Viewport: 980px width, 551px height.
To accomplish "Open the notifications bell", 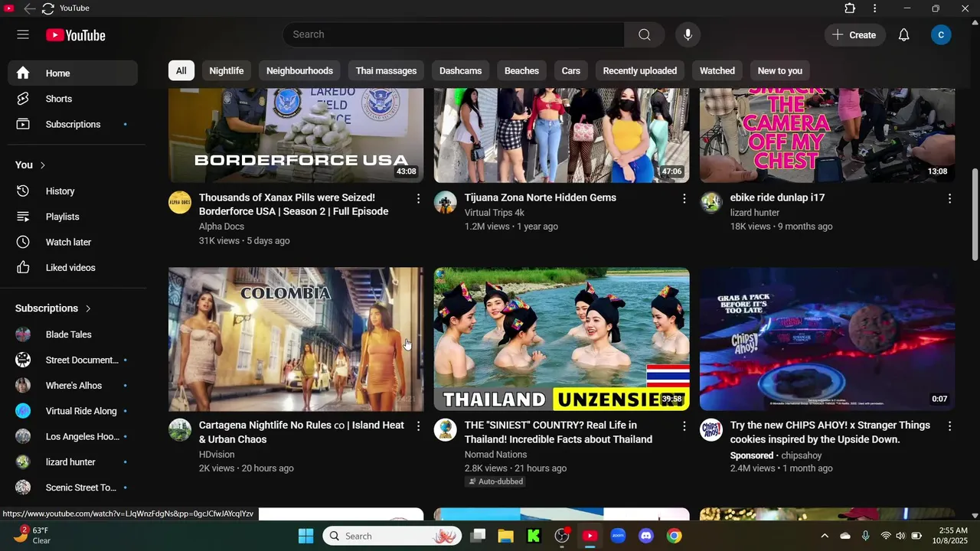I will coord(903,34).
